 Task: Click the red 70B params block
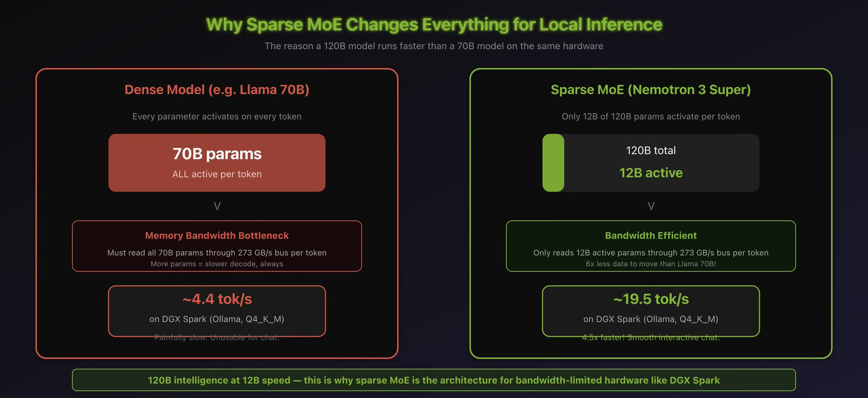pos(217,163)
